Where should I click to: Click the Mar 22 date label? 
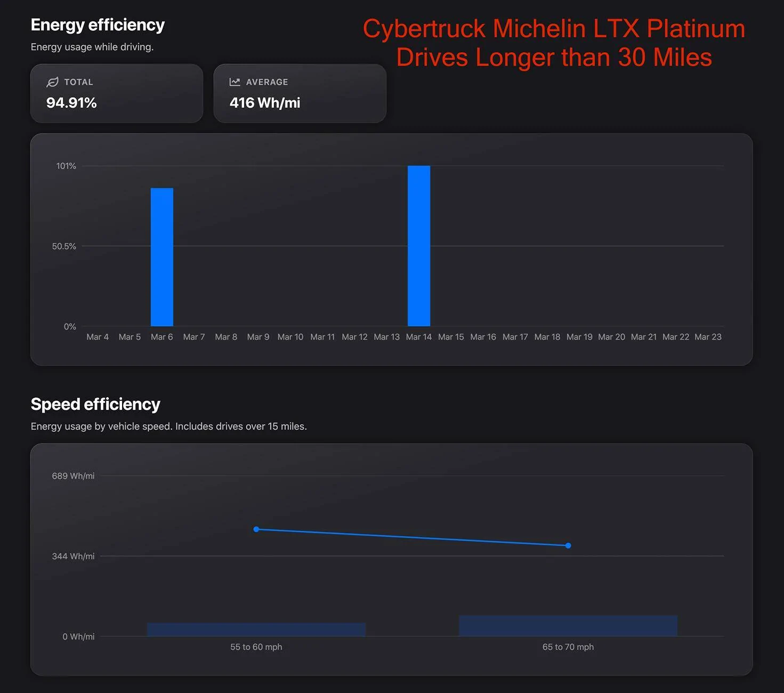(x=676, y=337)
